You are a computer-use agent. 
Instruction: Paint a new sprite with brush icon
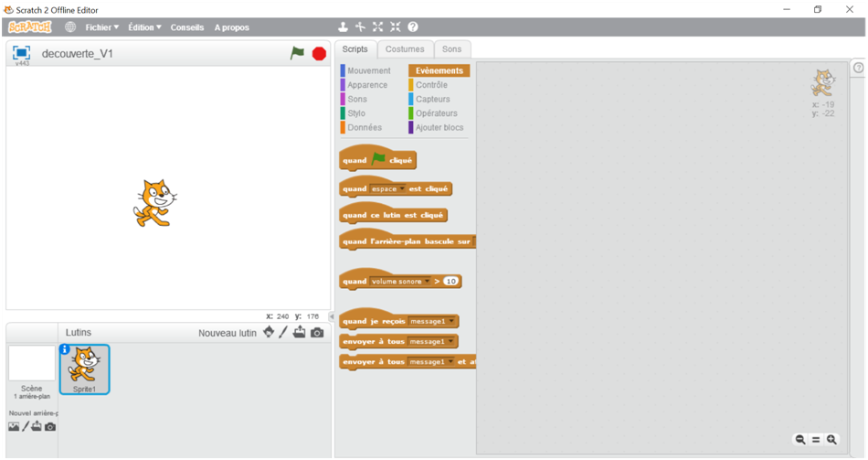283,333
